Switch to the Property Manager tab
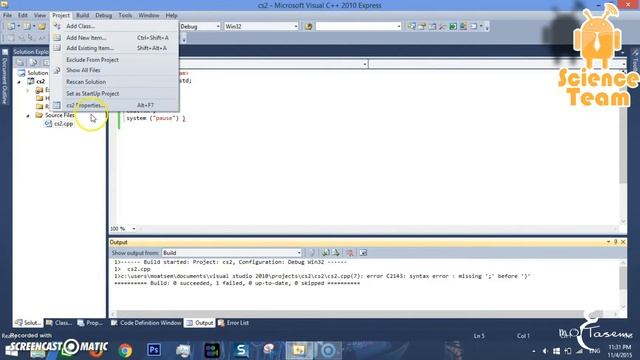640x360 pixels. pos(90,323)
